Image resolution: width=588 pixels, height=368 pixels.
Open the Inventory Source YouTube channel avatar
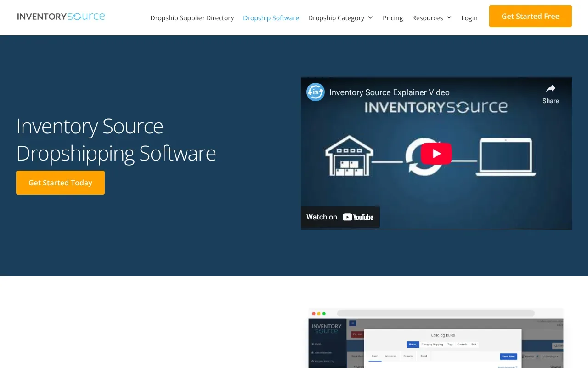pos(315,92)
